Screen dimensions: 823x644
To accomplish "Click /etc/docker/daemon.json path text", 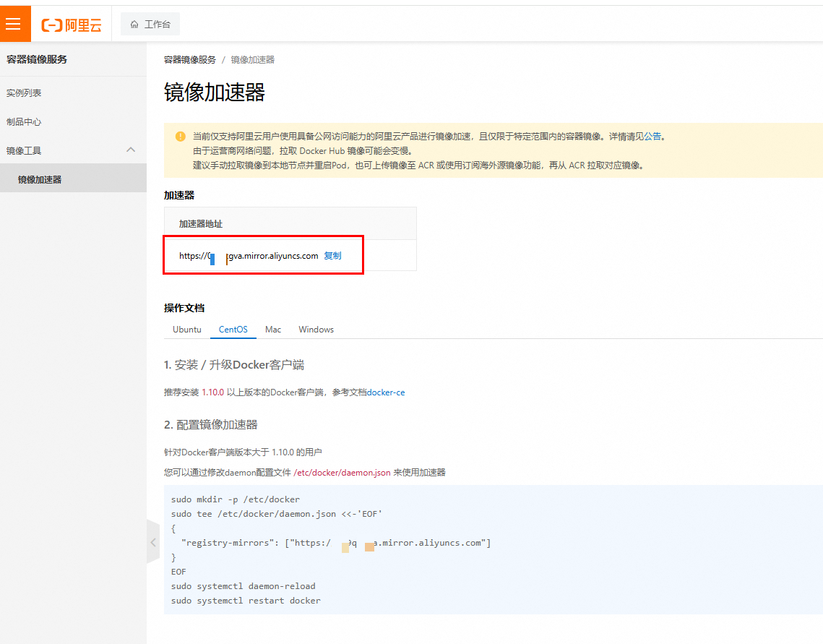I will coord(342,473).
